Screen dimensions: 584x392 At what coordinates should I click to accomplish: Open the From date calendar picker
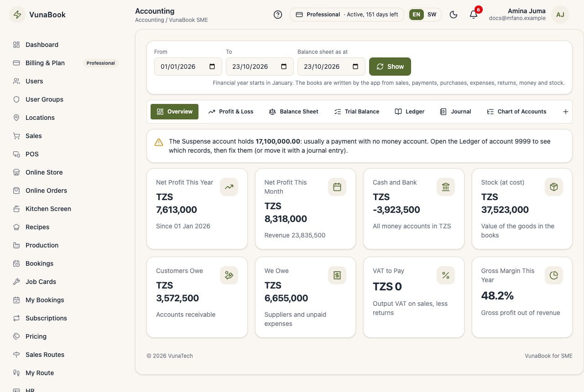pos(212,67)
